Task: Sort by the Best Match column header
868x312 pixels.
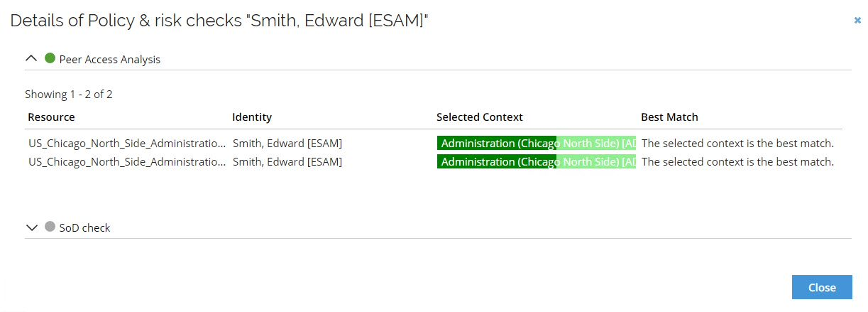Action: tap(669, 117)
